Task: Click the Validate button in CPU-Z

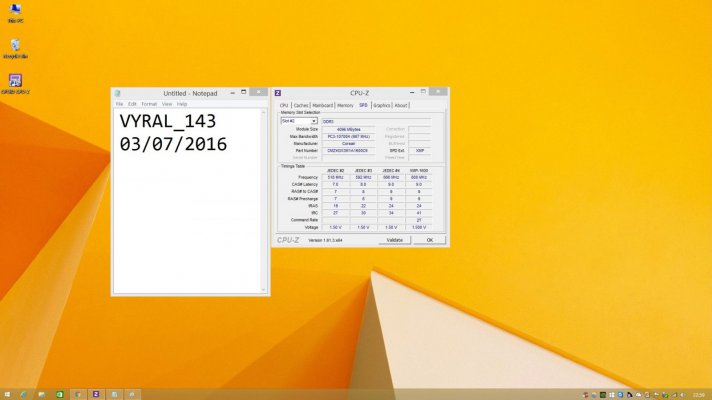Action: tap(395, 240)
